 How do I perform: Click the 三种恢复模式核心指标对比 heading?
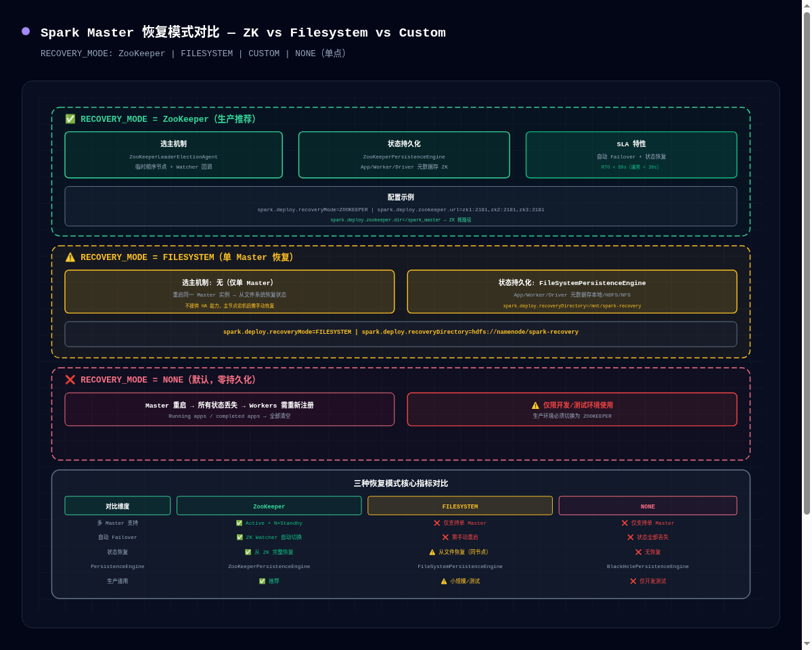[401, 483]
